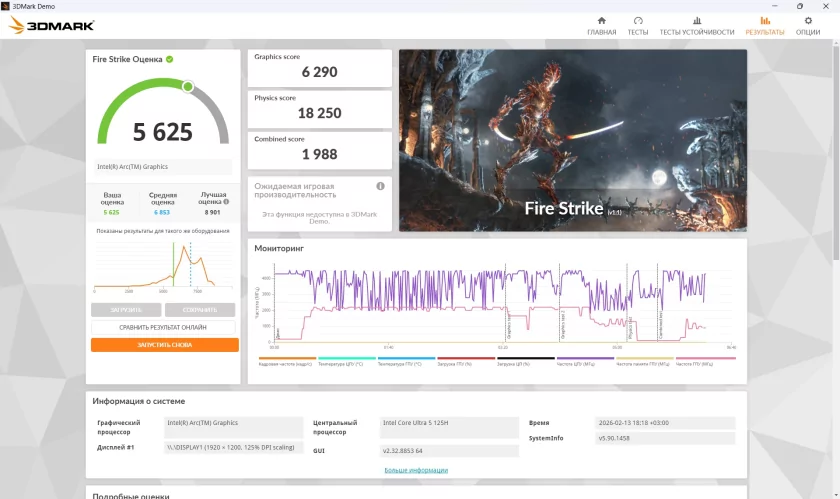Expand the Подробные оценки section
The height and width of the screenshot is (499, 840).
(x=130, y=496)
